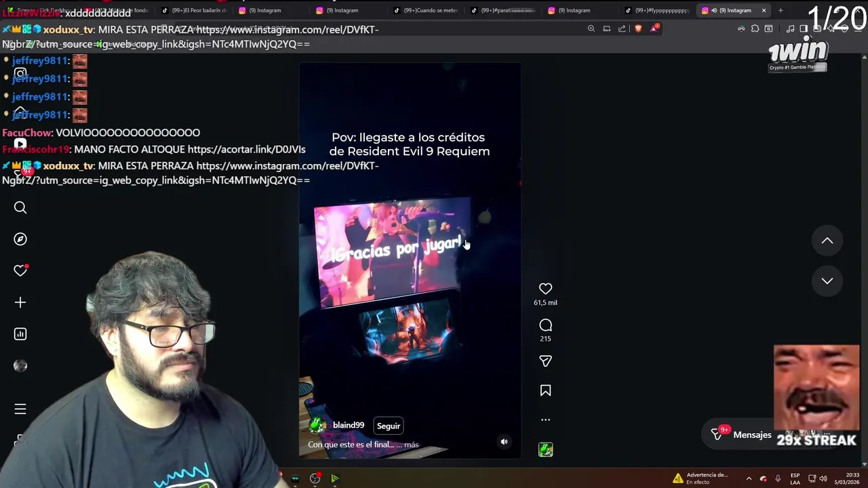Open the green play-arrow taskbar app

(335, 479)
